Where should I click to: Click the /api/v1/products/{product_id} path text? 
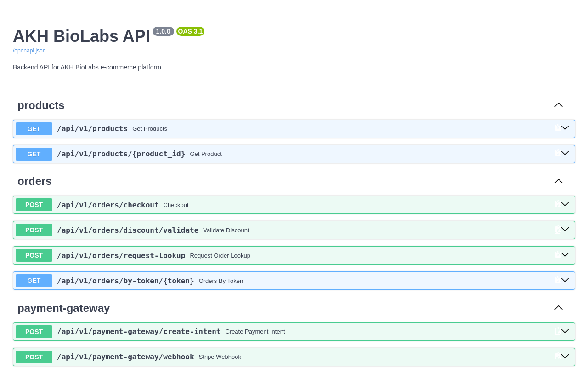(x=121, y=154)
